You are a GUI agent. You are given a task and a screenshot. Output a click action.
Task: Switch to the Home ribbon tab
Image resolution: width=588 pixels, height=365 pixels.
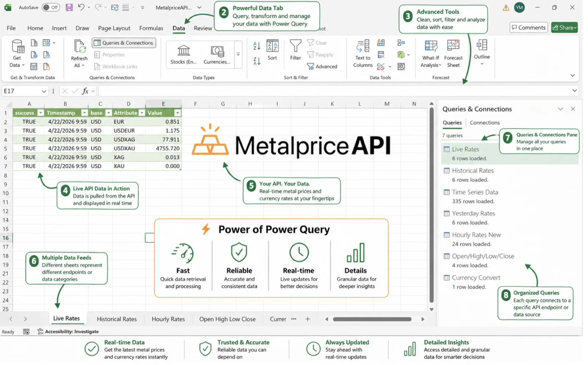[35, 28]
